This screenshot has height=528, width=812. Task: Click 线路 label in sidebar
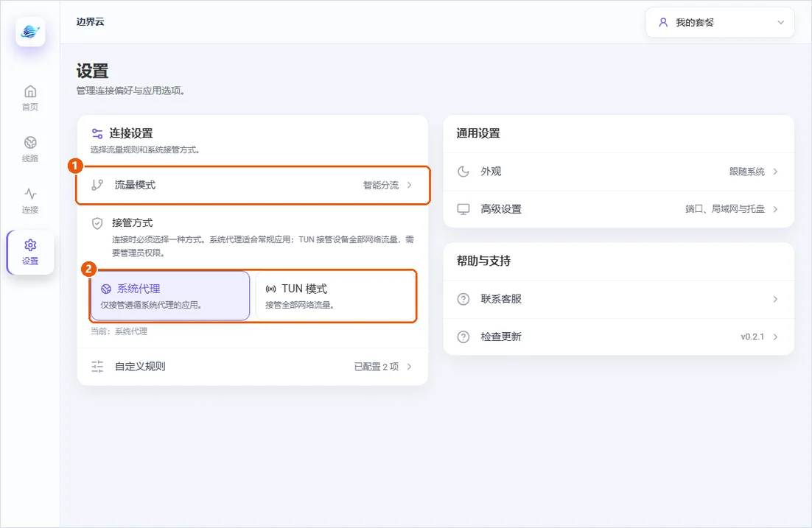click(30, 158)
